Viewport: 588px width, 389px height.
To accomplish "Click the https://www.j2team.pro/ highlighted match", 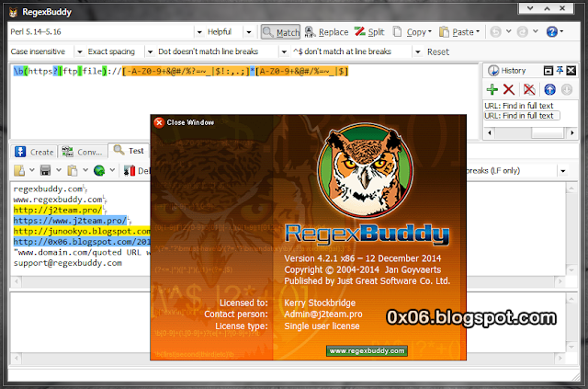I will [70, 221].
